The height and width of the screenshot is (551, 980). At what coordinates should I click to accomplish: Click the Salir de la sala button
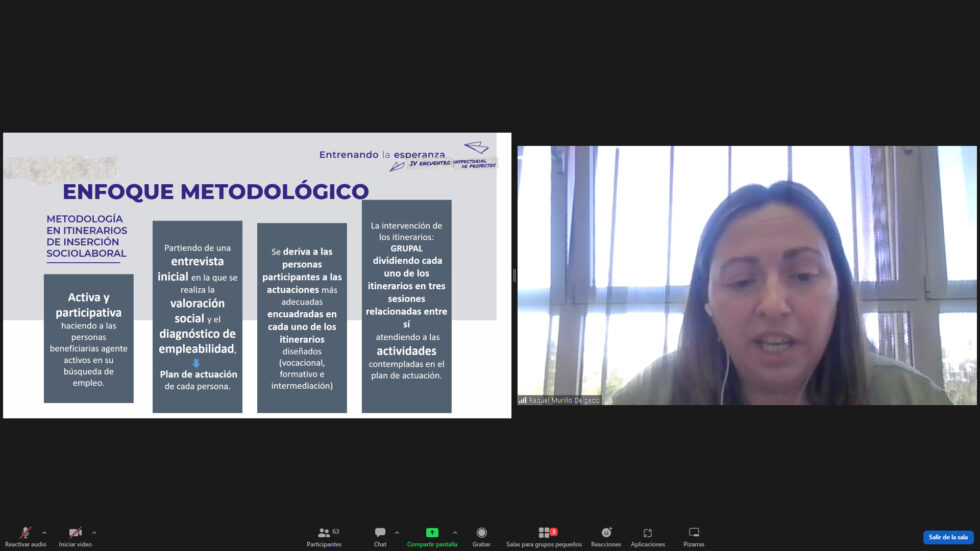click(947, 537)
